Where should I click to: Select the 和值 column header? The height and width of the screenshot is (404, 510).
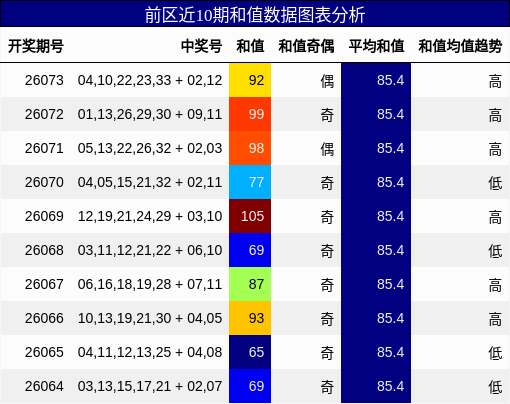250,46
